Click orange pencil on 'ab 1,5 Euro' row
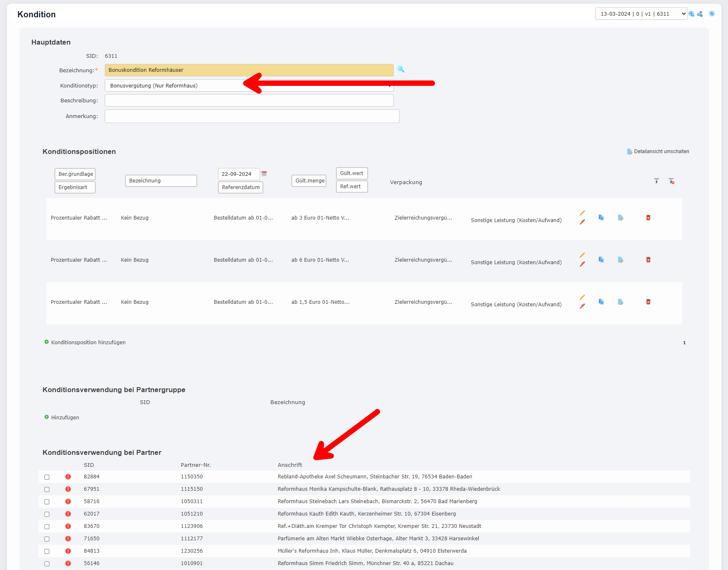728x570 pixels. click(582, 298)
